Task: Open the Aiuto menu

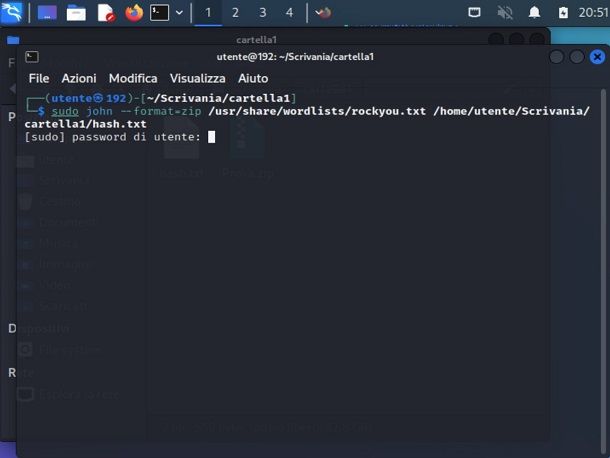Action: coord(253,78)
